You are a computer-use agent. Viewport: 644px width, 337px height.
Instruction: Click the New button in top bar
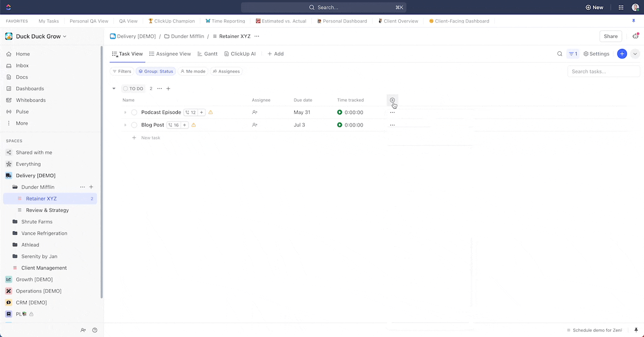pyautogui.click(x=594, y=7)
